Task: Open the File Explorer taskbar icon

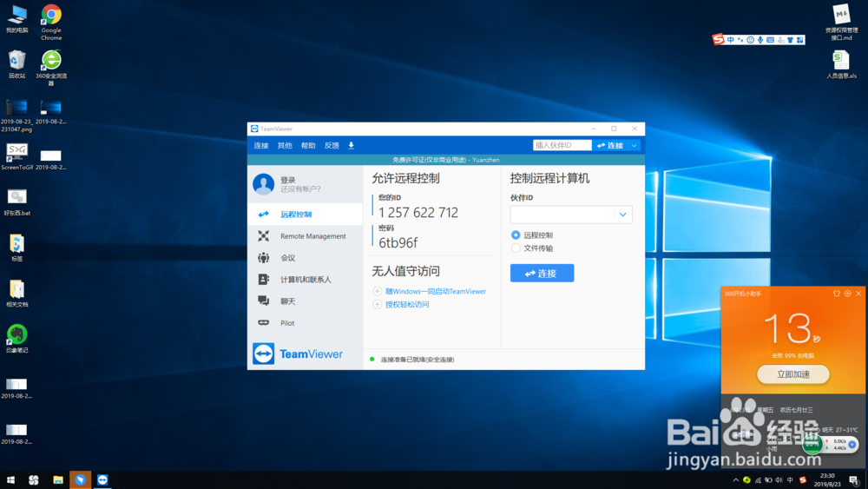Action: (57, 480)
